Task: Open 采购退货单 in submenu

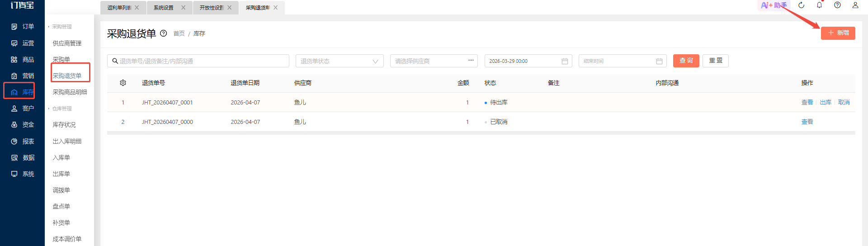Action: click(x=67, y=76)
